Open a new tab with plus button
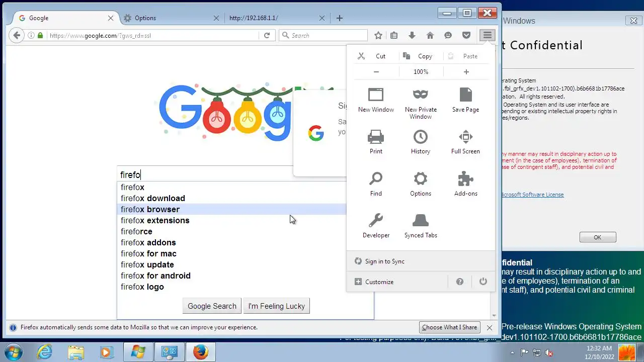This screenshot has width=644, height=362. point(340,18)
